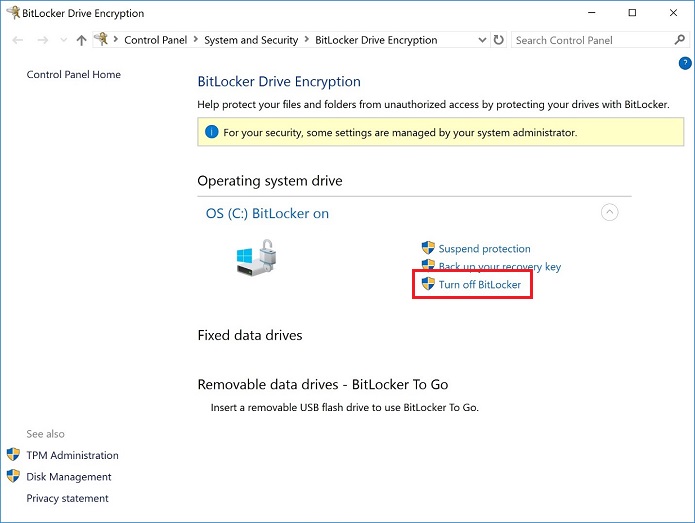Open the Control Panel breadcrumb
This screenshot has height=523, width=695.
(x=156, y=40)
